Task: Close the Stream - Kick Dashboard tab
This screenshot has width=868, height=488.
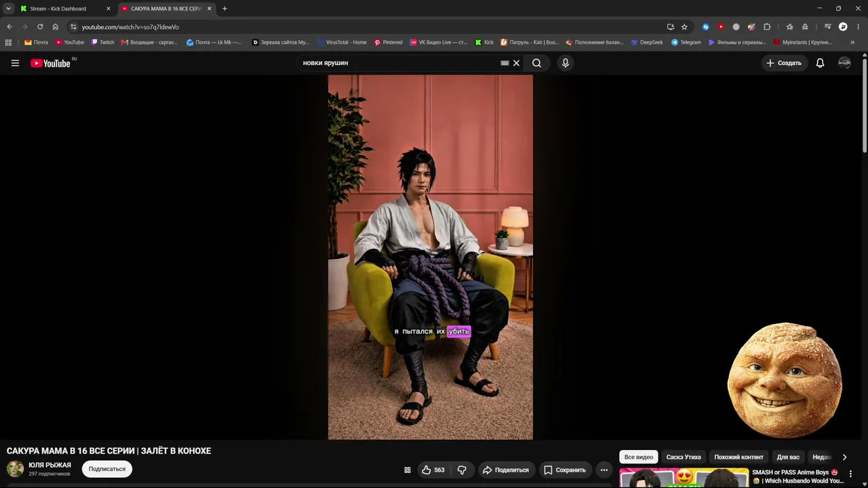Action: [108, 9]
